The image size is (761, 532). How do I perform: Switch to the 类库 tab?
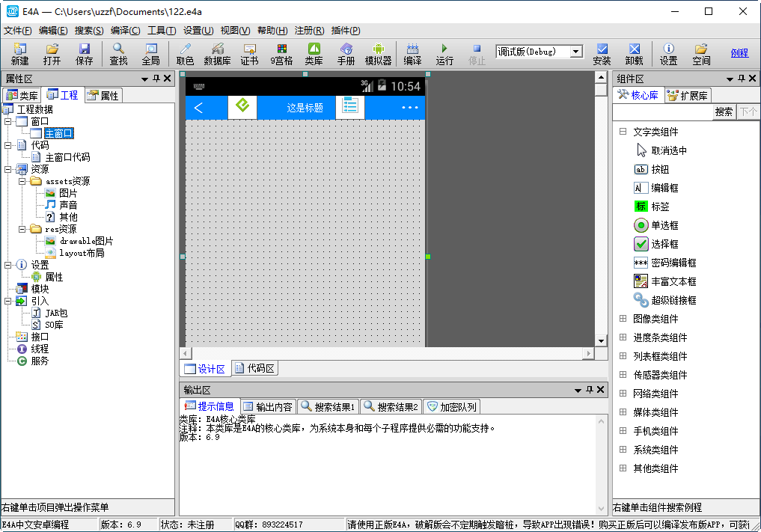click(x=22, y=96)
